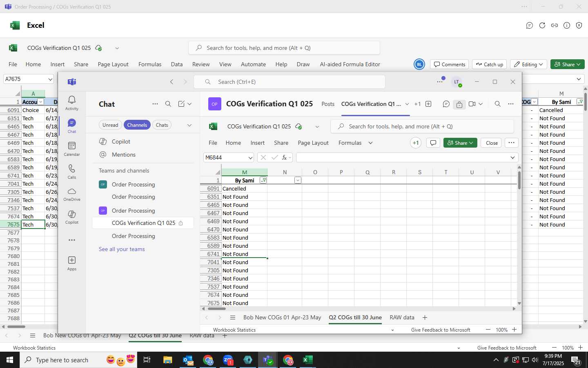The height and width of the screenshot is (368, 588).
Task: Open the Account column filter in background Excel
Action: pyautogui.click(x=41, y=102)
